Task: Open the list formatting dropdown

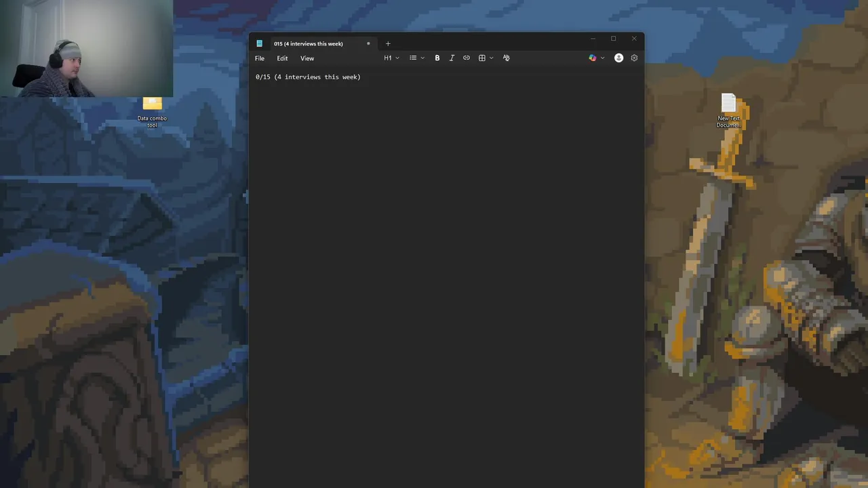Action: [x=416, y=58]
